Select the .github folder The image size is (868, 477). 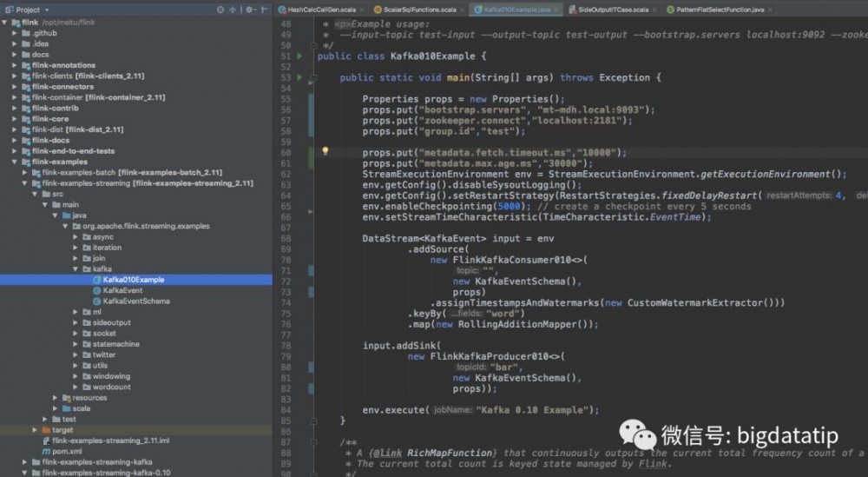(44, 33)
